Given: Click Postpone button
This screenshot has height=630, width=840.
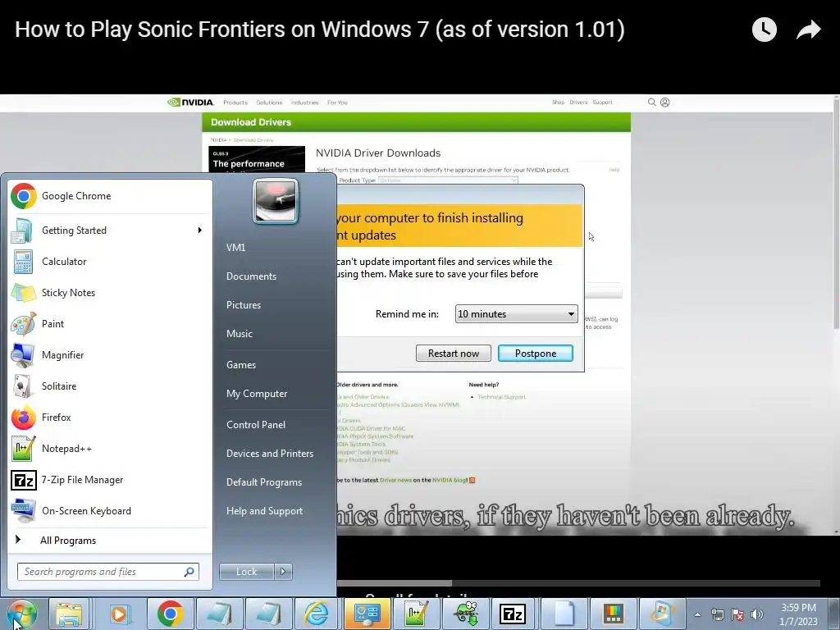Looking at the screenshot, I should [x=535, y=353].
